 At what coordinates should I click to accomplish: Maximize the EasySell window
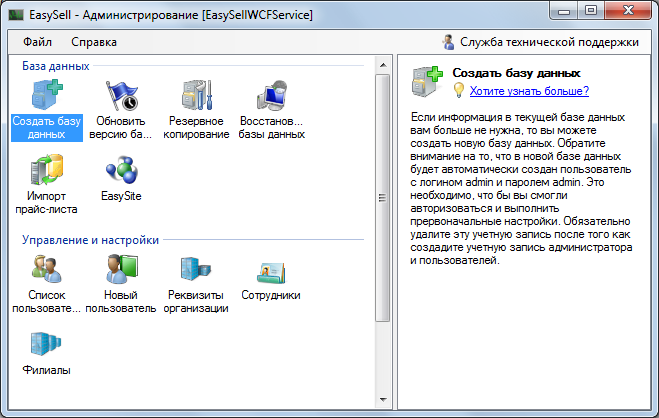[591, 11]
